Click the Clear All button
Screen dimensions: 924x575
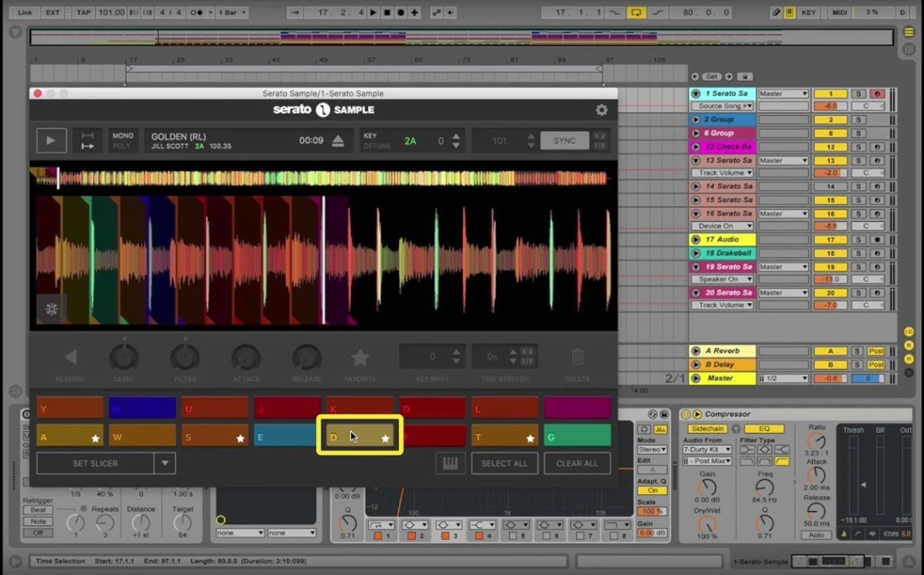point(577,463)
